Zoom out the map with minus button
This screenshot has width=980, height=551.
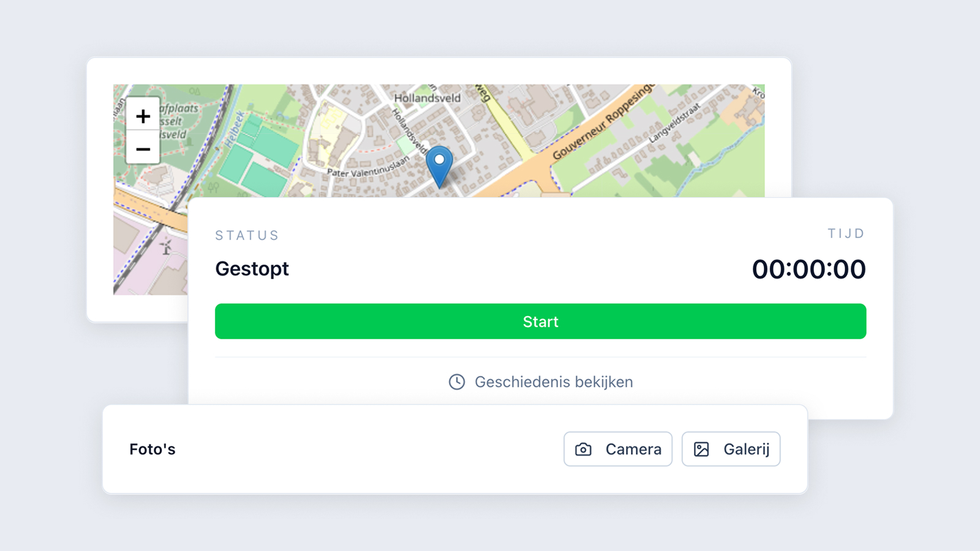click(x=143, y=149)
